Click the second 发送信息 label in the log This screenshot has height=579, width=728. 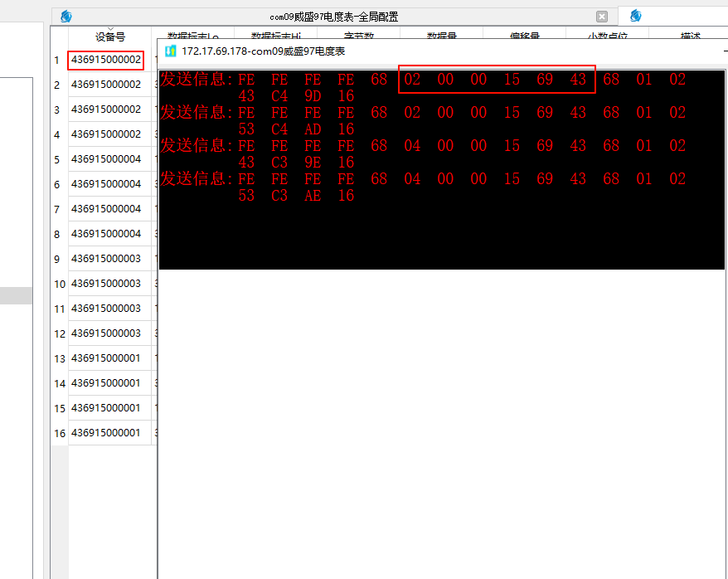pyautogui.click(x=197, y=112)
